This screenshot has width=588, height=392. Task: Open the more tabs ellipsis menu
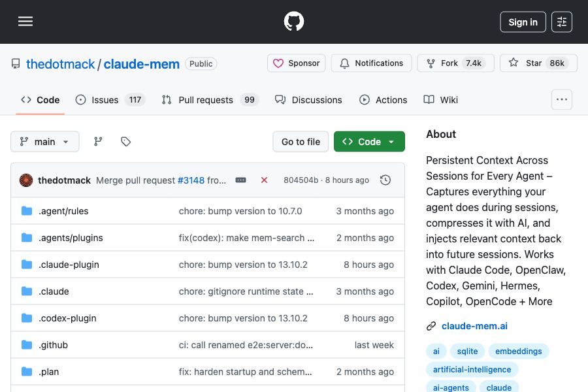562,99
